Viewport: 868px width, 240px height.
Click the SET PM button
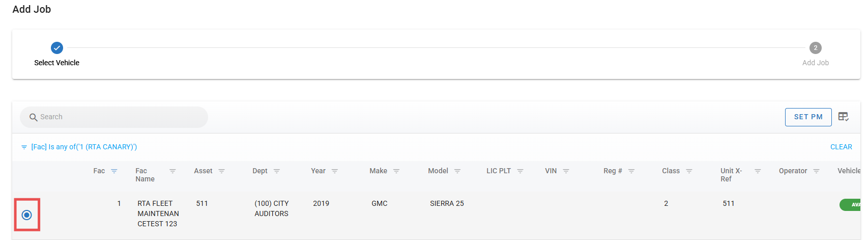coord(808,117)
